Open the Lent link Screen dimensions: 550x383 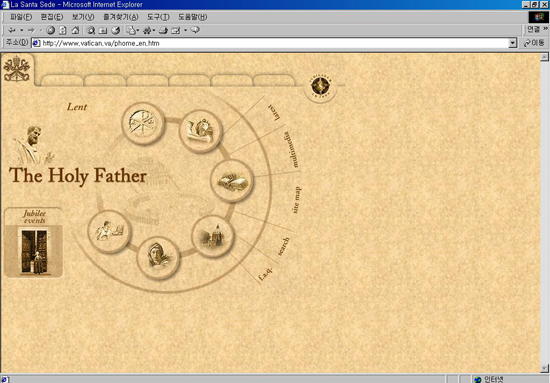77,107
